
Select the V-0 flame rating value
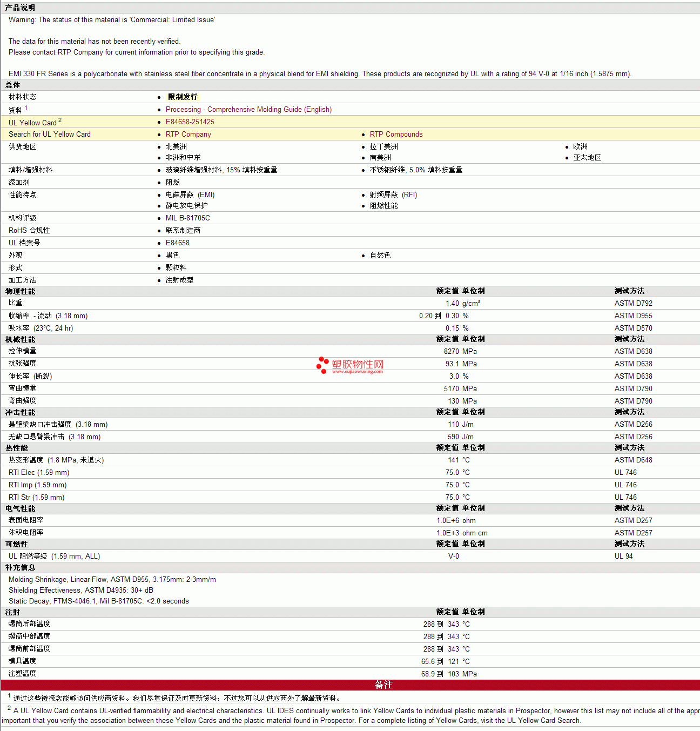click(454, 556)
